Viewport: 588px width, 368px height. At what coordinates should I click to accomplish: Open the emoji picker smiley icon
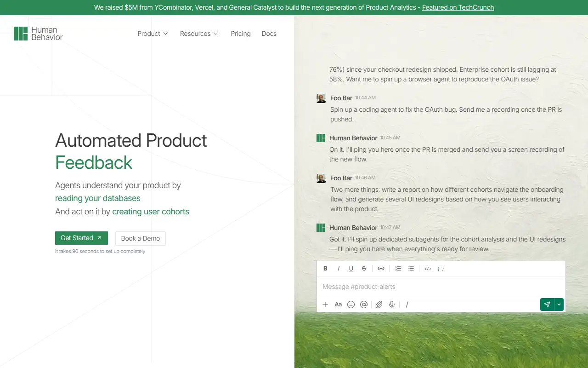pos(351,305)
